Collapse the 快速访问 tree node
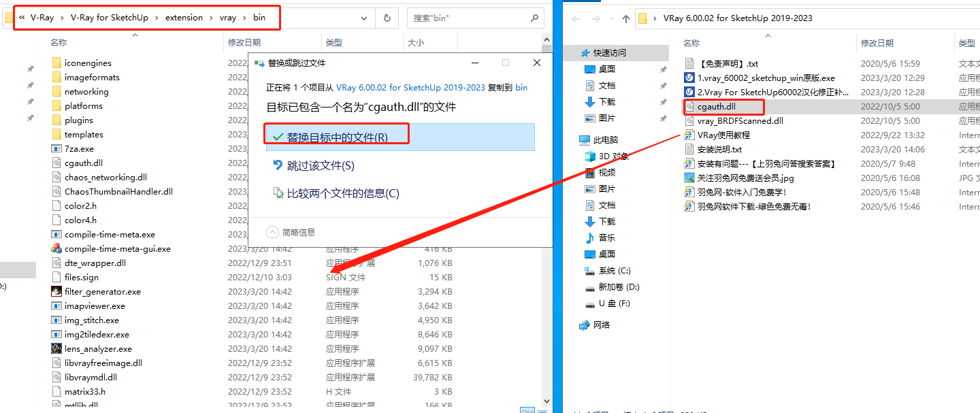The image size is (980, 413). click(x=575, y=52)
